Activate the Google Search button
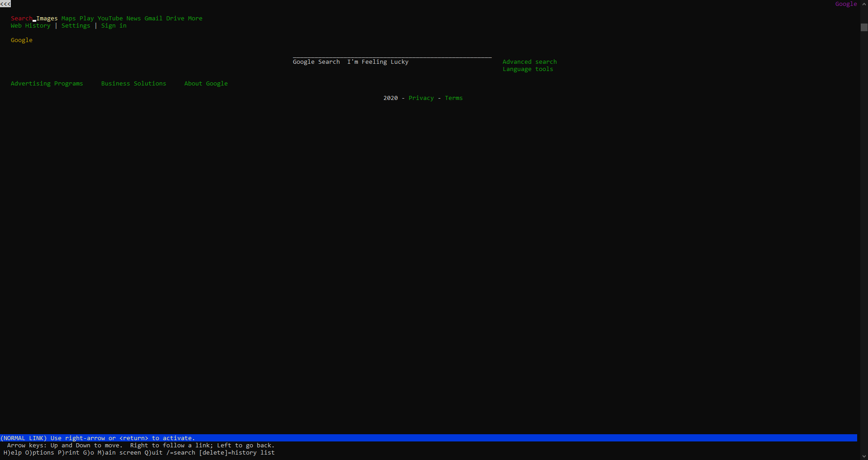The height and width of the screenshot is (460, 868). [x=316, y=62]
